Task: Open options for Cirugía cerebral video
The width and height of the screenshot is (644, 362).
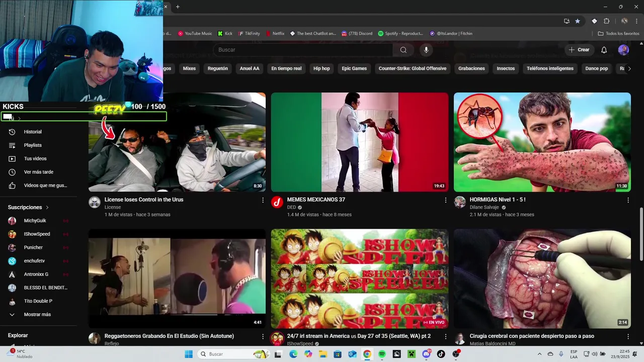Action: [628, 336]
